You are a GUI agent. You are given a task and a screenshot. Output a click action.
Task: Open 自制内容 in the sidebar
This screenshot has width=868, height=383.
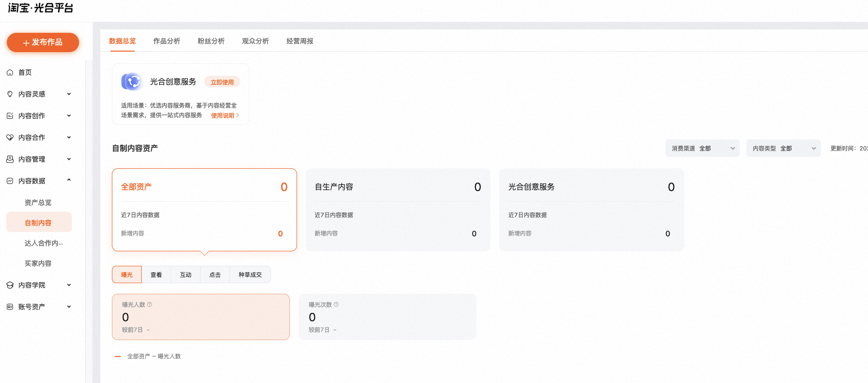(x=39, y=223)
